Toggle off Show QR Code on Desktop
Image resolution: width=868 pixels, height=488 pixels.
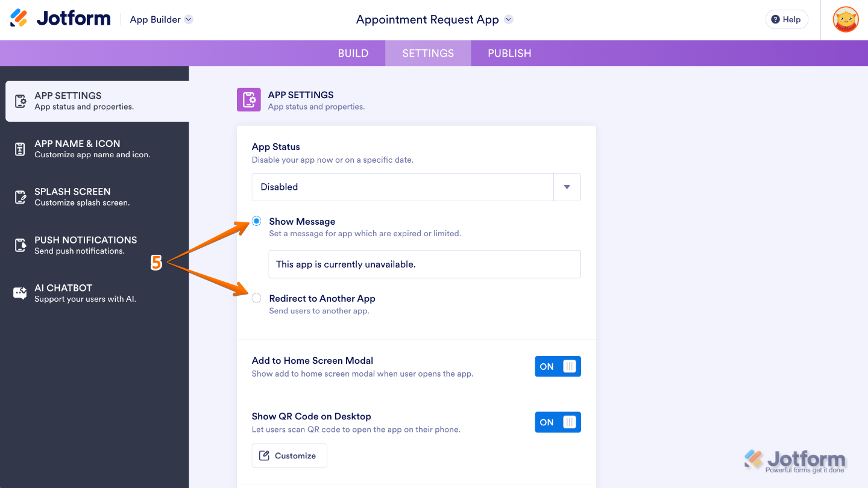tap(558, 422)
